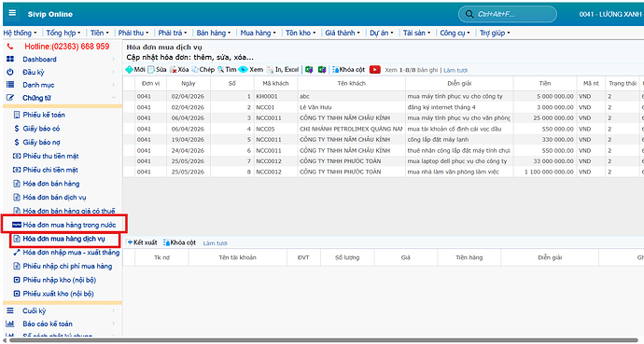
Task: Click Khóa cột in the upper toolbar
Action: pos(348,70)
